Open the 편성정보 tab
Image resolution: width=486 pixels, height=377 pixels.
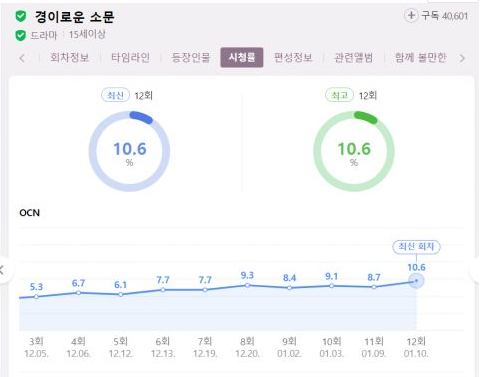pyautogui.click(x=293, y=57)
